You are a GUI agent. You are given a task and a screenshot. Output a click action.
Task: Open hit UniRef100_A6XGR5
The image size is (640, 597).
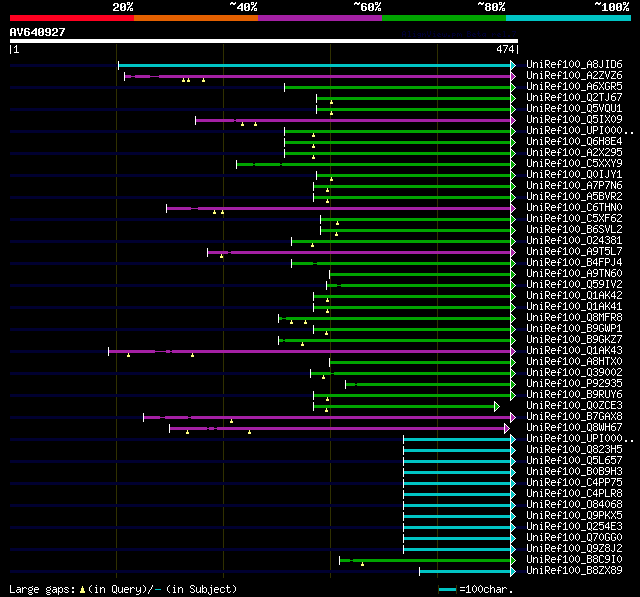pyautogui.click(x=574, y=87)
